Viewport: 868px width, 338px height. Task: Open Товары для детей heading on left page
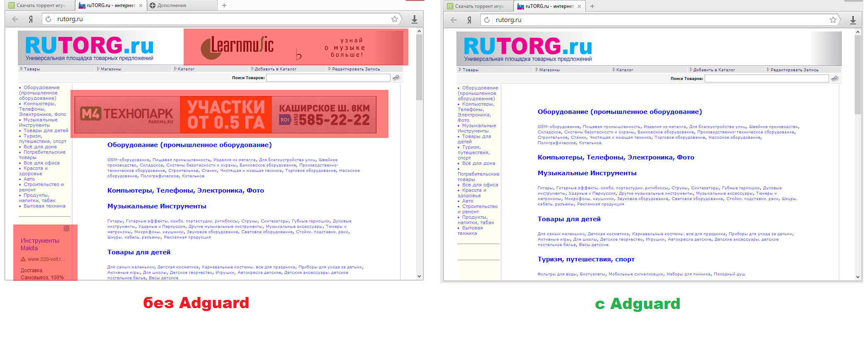139,252
